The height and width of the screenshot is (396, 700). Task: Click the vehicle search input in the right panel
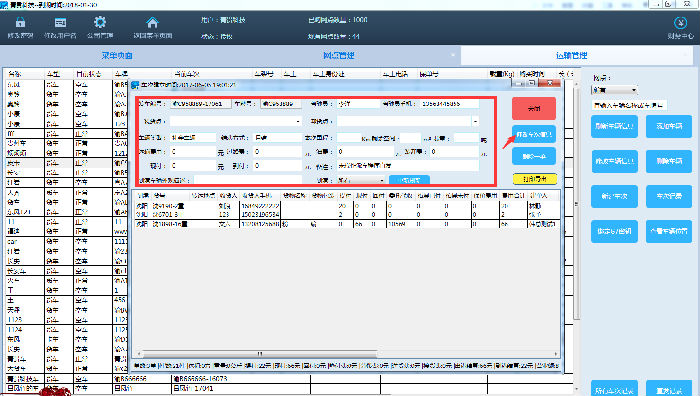(x=629, y=105)
